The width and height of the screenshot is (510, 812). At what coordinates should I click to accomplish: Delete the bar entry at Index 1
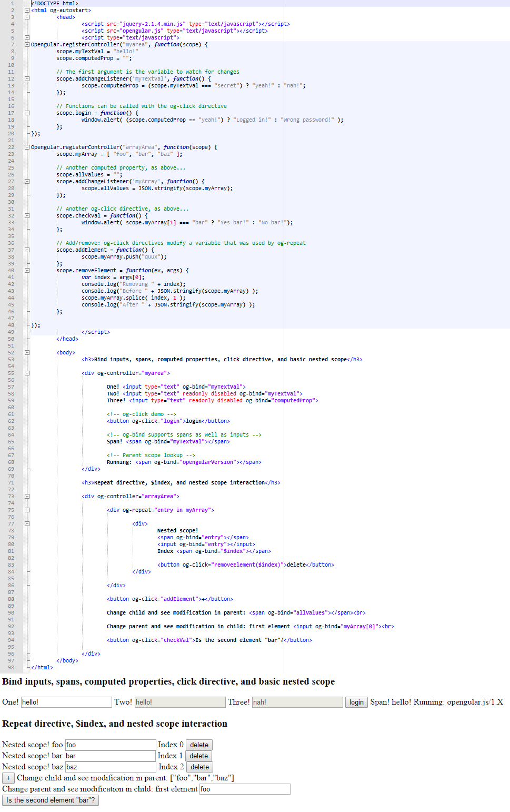(x=198, y=756)
